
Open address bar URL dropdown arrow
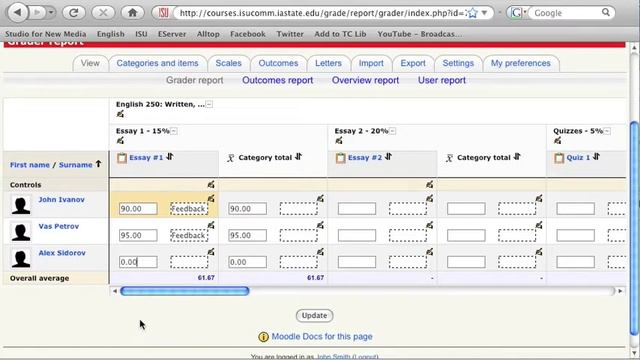(x=484, y=13)
